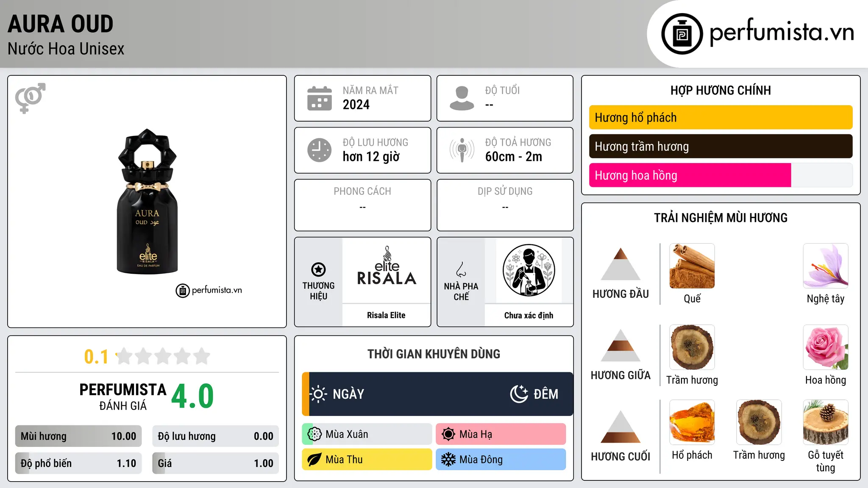
Task: Click the Risala Elite brand name
Action: click(x=386, y=315)
